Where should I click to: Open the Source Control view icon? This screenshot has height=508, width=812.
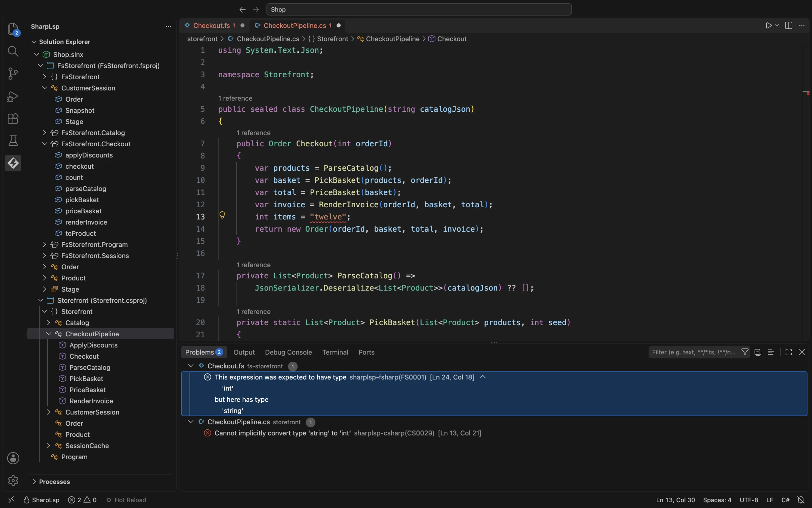click(13, 73)
